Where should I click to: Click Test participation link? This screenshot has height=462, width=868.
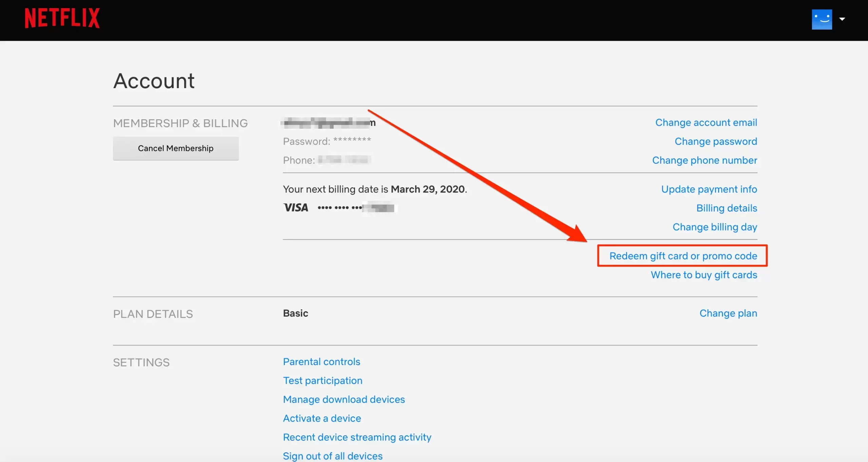click(322, 381)
